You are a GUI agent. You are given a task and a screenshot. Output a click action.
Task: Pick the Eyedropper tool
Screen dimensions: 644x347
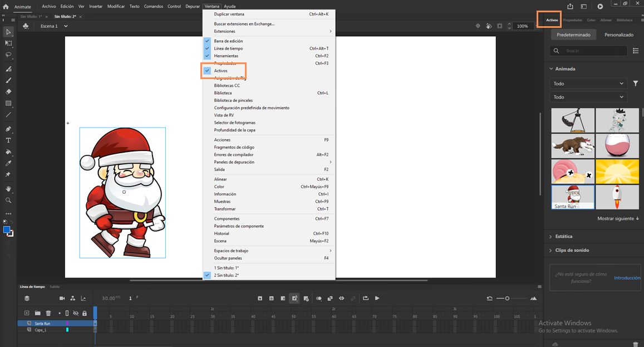pyautogui.click(x=8, y=163)
